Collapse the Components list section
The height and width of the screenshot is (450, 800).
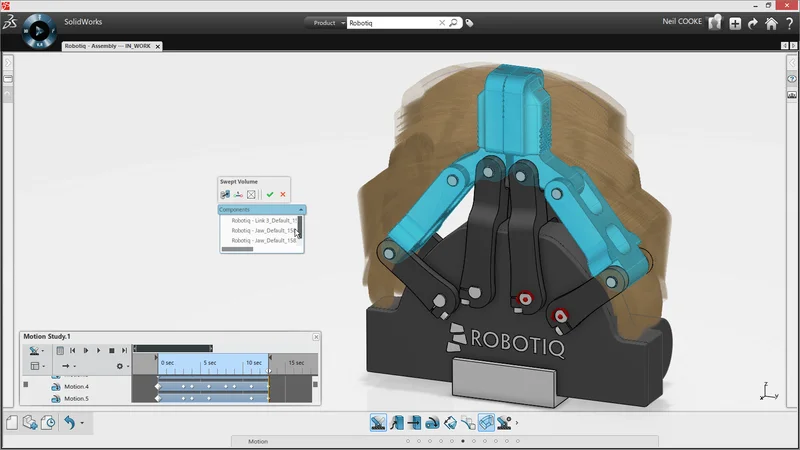click(x=301, y=210)
